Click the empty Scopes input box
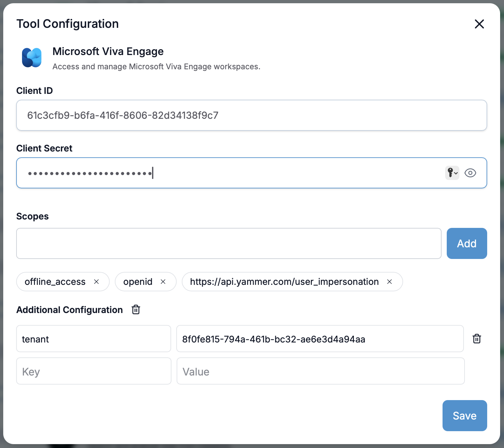This screenshot has width=504, height=448. point(229,243)
